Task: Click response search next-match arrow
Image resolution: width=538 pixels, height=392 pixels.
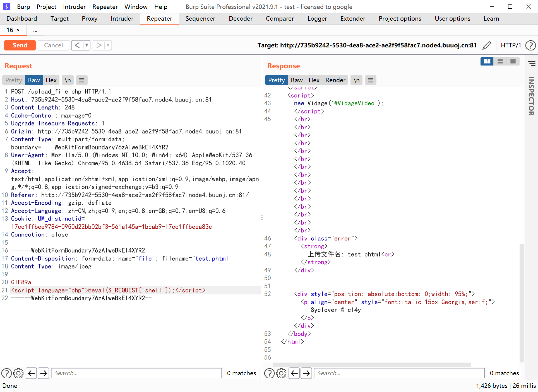Action: [x=306, y=373]
